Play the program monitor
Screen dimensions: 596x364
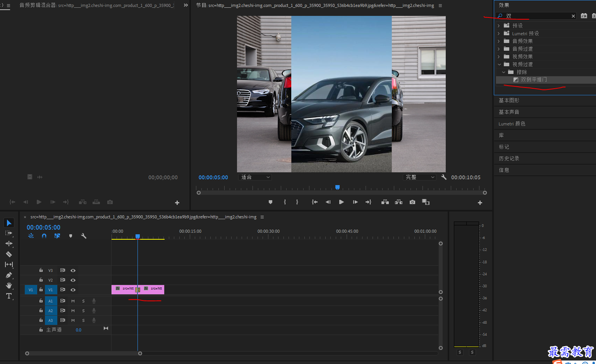(x=341, y=202)
